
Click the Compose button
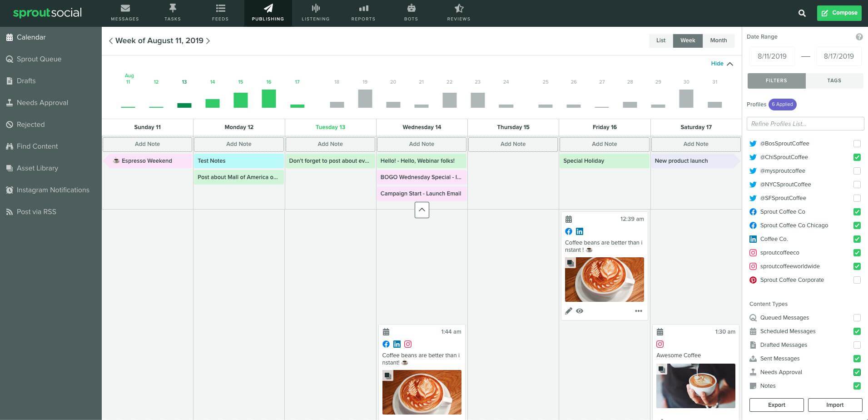click(839, 13)
